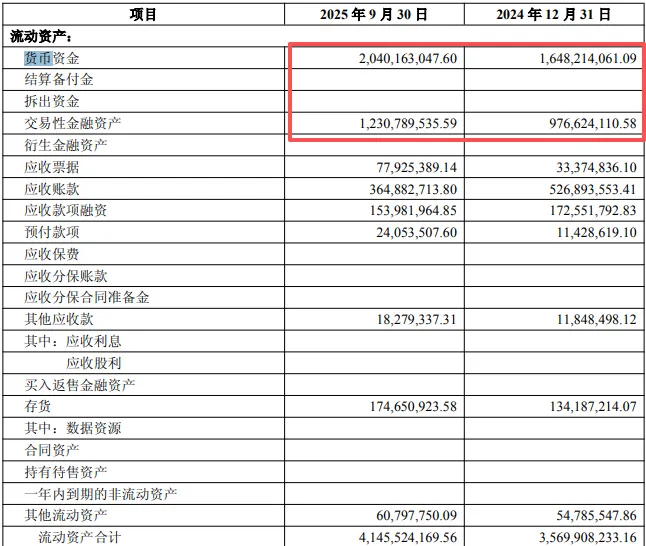Click the 2024 年 12 月 31 日 header
The image size is (646, 546).
pos(553,15)
